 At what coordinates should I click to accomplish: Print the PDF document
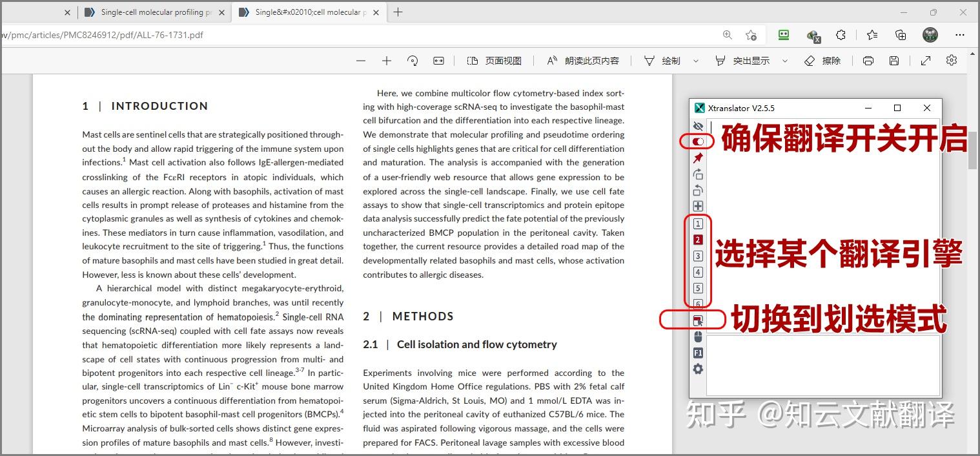click(868, 60)
